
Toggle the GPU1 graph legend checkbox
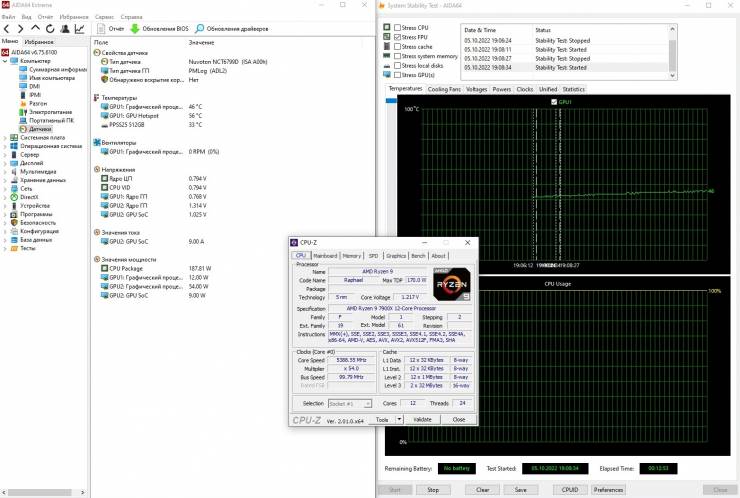coord(554,102)
